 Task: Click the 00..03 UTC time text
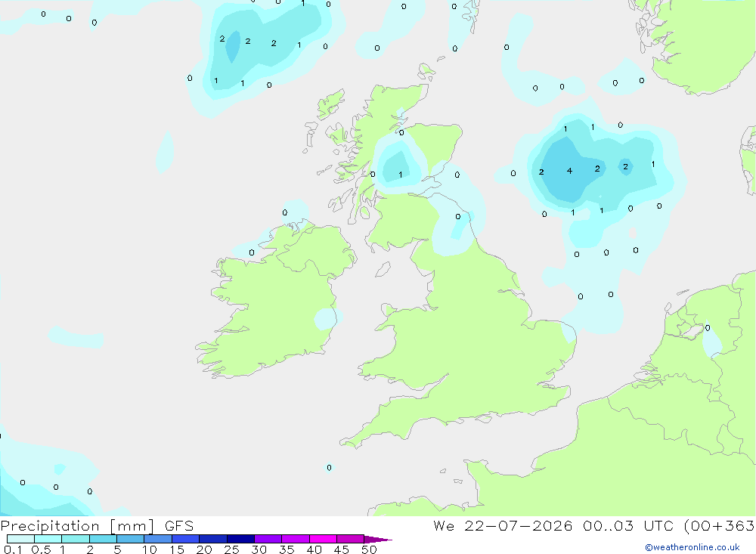(x=628, y=525)
